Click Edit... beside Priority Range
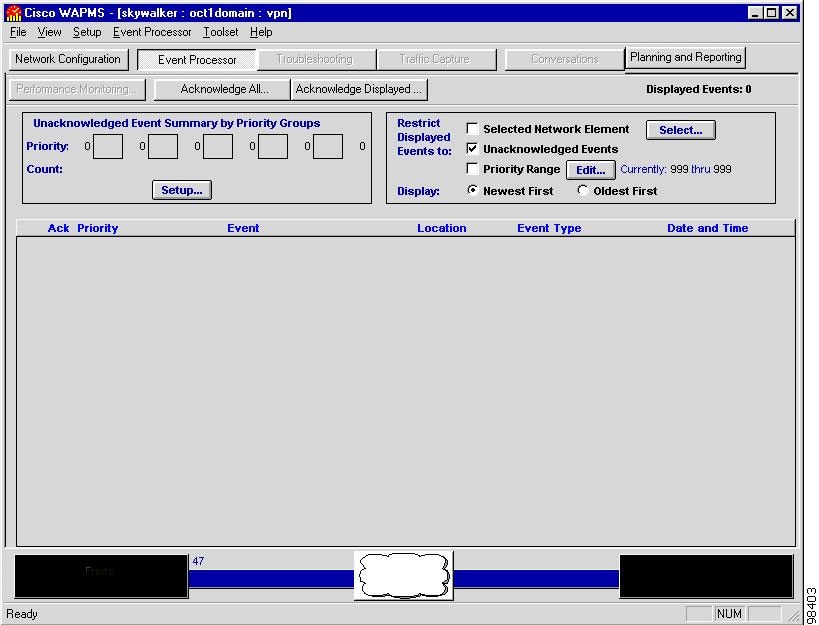Screen dimensions: 819x625 [591, 170]
